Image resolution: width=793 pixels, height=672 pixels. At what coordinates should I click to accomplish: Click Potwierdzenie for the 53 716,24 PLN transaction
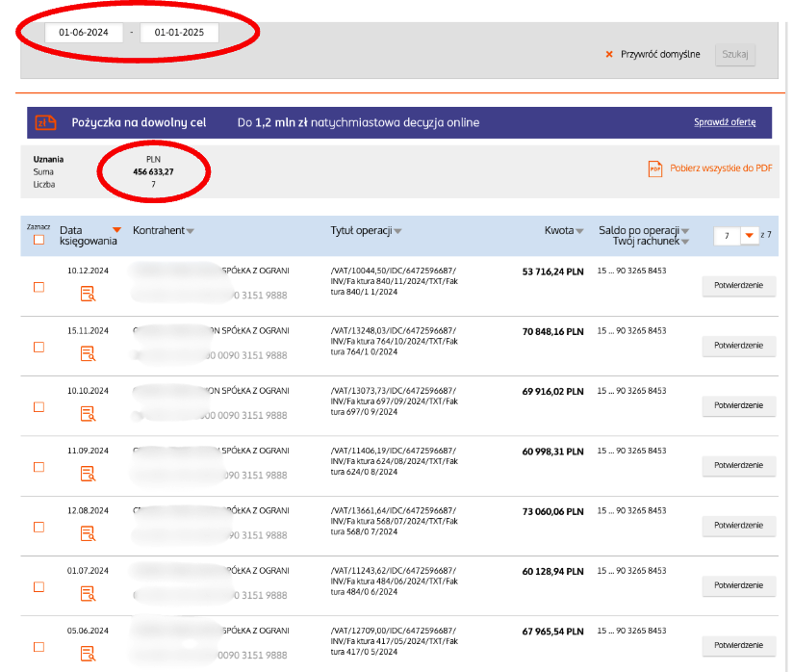738,285
